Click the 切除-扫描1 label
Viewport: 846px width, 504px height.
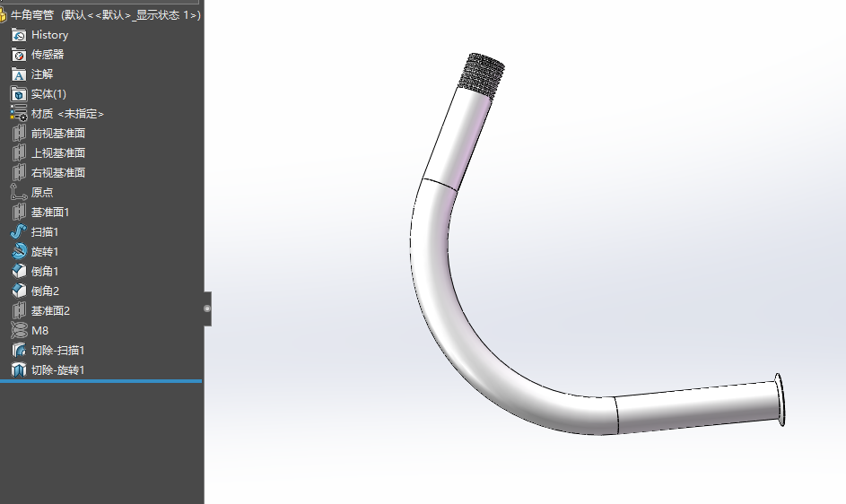point(57,351)
